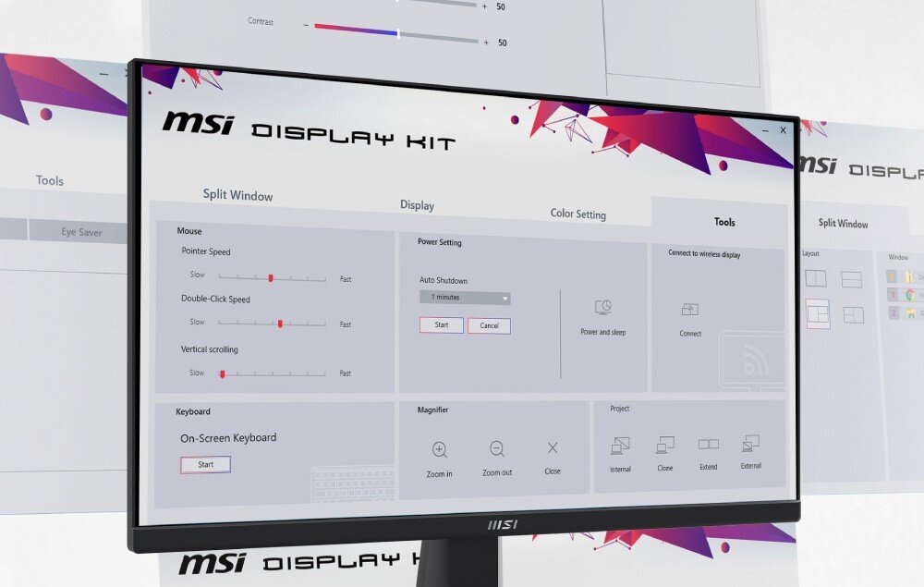
Task: Select the two-column split layout icon
Action: click(x=816, y=277)
